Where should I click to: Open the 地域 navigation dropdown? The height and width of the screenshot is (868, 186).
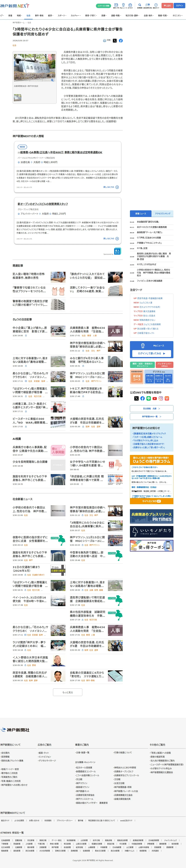pyautogui.click(x=19, y=15)
